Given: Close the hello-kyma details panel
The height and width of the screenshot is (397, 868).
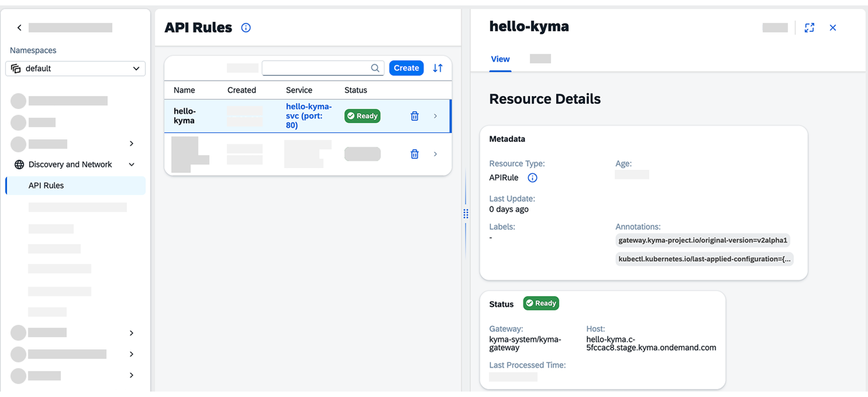Looking at the screenshot, I should pos(833,28).
